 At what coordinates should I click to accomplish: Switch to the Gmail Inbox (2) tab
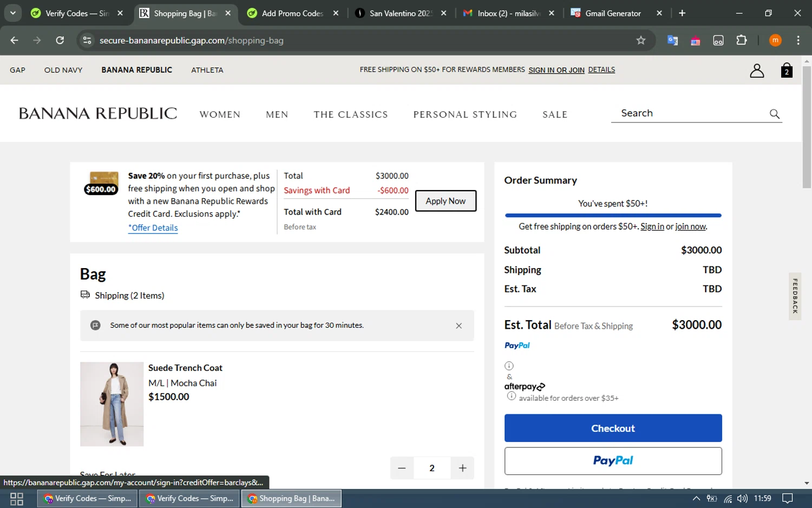tap(509, 13)
